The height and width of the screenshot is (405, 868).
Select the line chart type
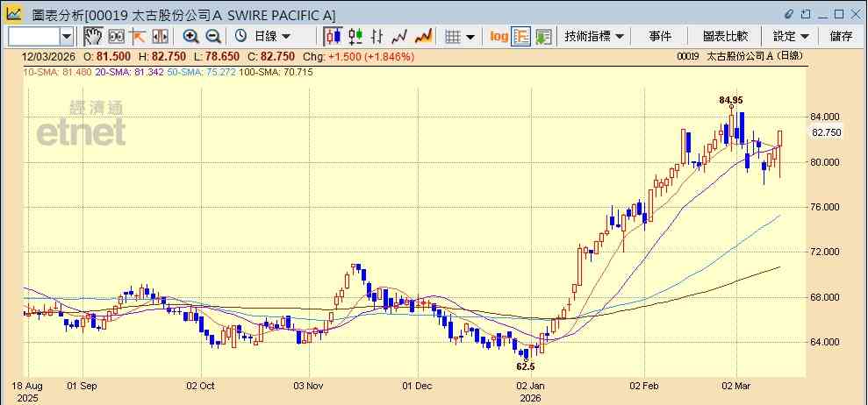click(x=399, y=37)
